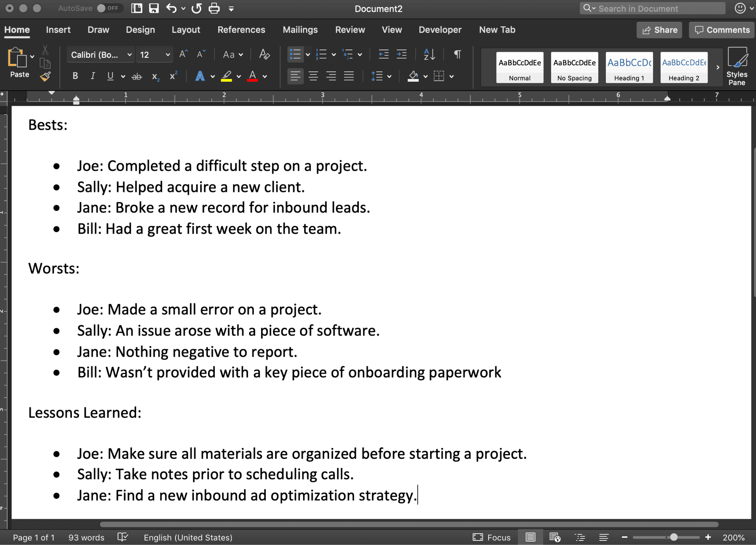
Task: Open the Layout tab
Action: [186, 30]
